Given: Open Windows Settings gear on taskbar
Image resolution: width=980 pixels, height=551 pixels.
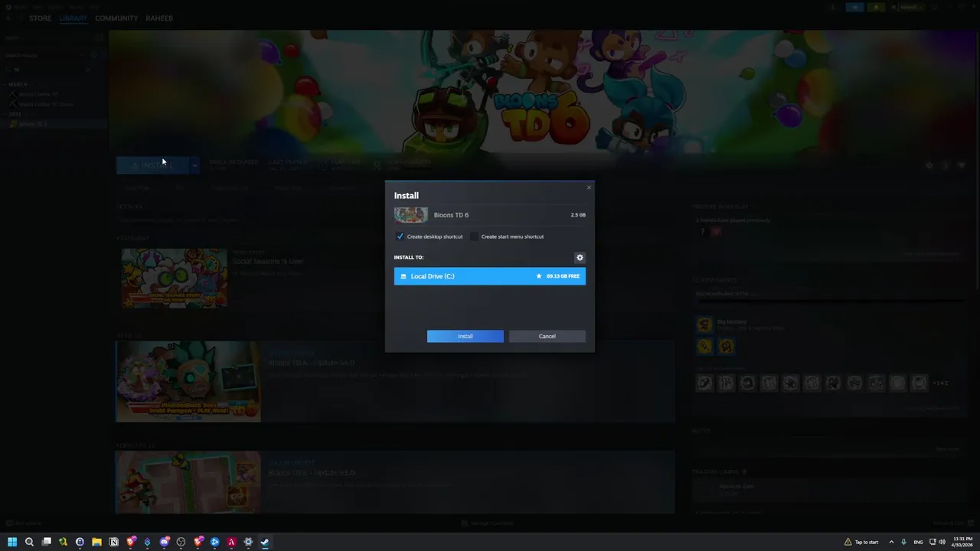Looking at the screenshot, I should pyautogui.click(x=248, y=542).
